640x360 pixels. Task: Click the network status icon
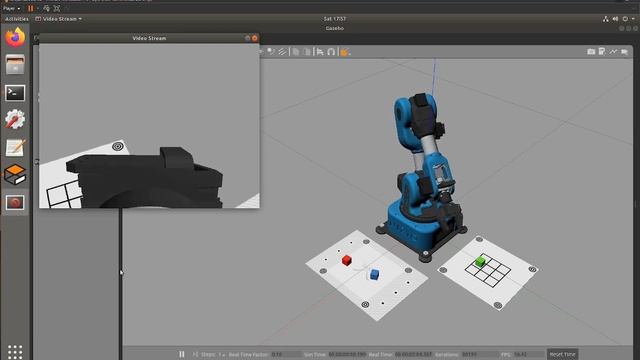pos(606,19)
